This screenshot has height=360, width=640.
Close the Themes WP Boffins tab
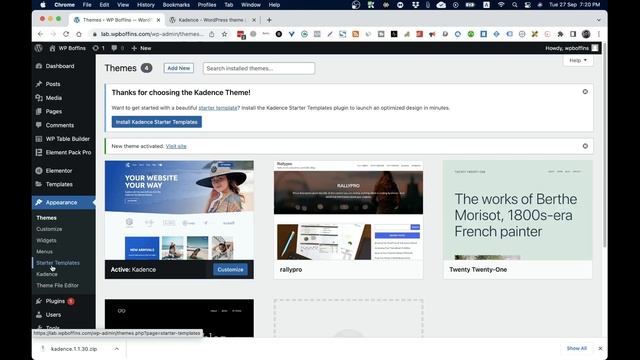[158, 20]
